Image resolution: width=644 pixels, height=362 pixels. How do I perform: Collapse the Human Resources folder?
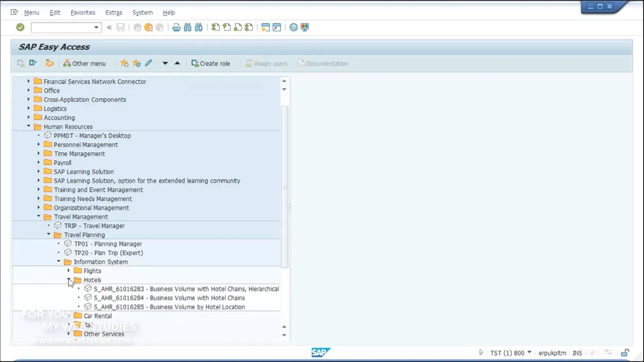coord(28,126)
